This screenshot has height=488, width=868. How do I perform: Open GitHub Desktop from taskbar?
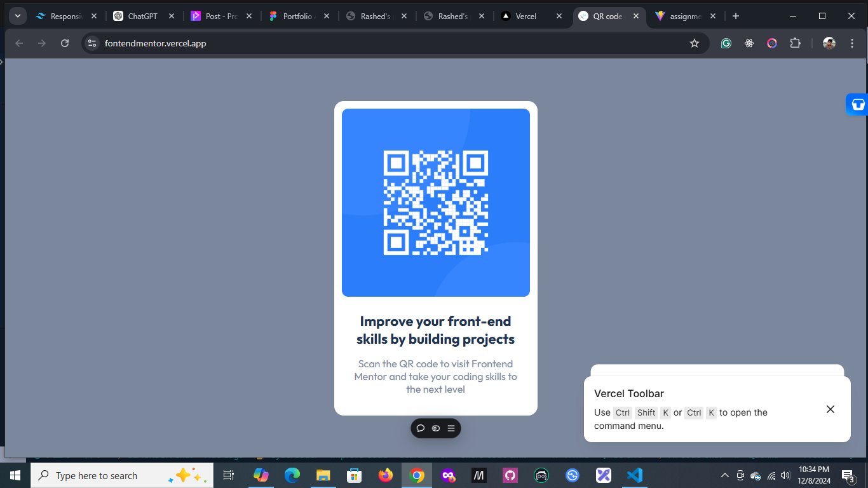[510, 475]
